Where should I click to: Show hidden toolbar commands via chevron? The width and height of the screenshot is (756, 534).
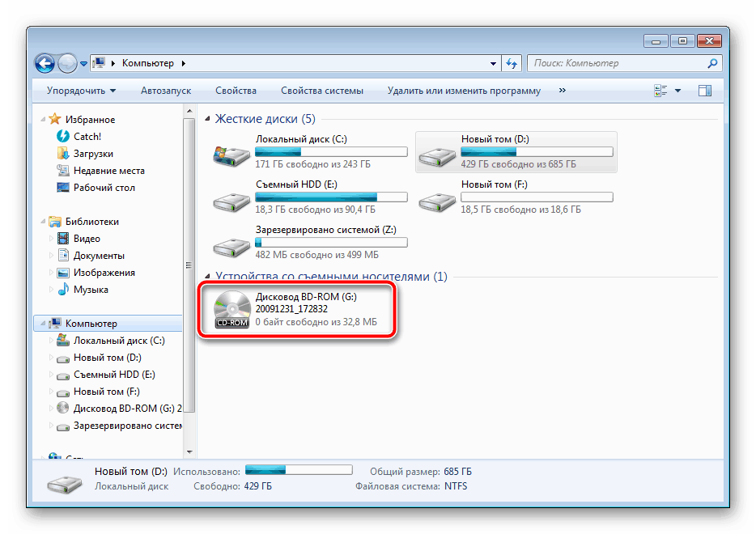pyautogui.click(x=562, y=91)
